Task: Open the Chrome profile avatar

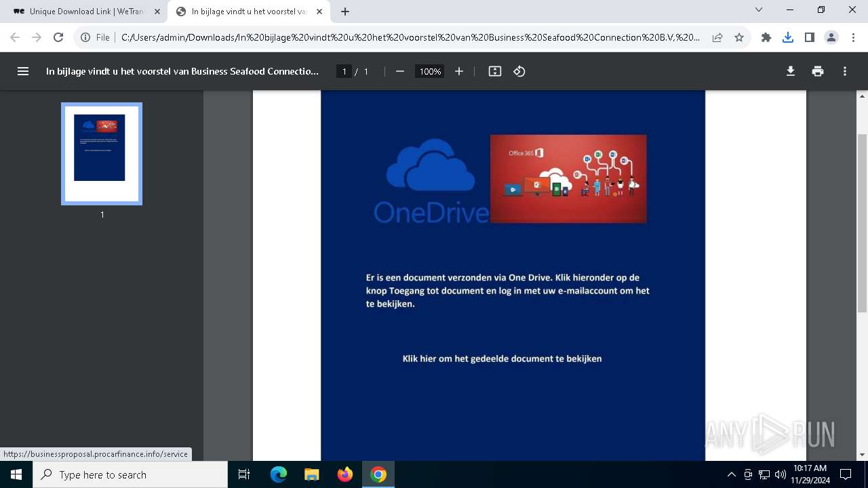Action: (x=831, y=37)
